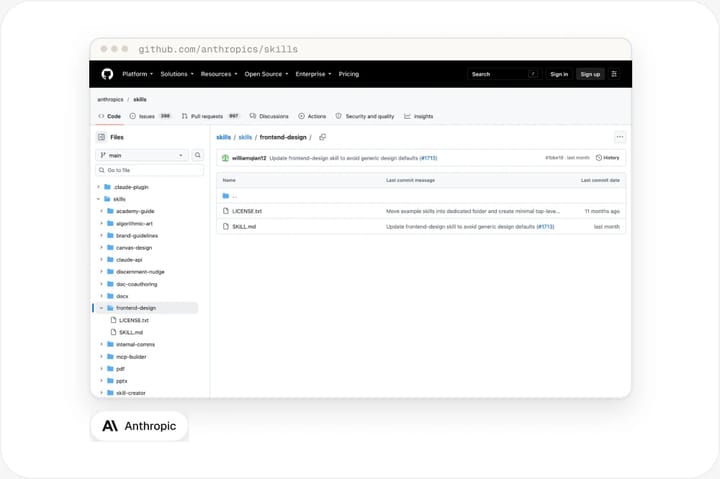720x479 pixels.
Task: Open pull request #1713 in commit banner
Action: (x=428, y=158)
